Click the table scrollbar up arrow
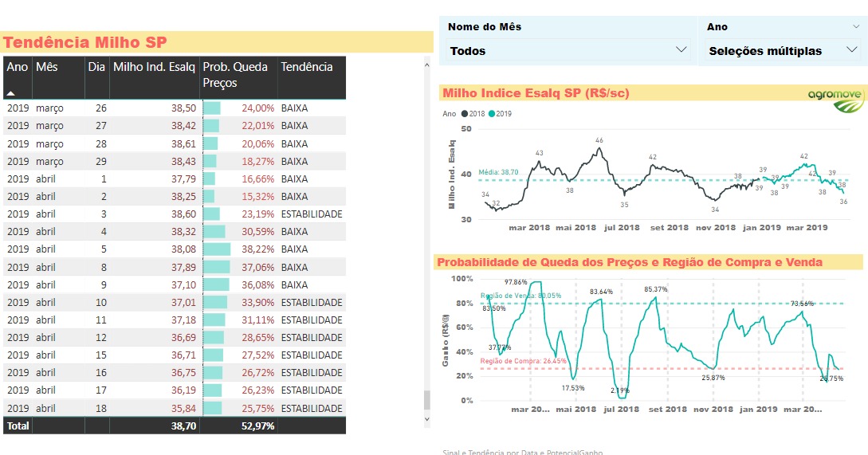 click(426, 65)
